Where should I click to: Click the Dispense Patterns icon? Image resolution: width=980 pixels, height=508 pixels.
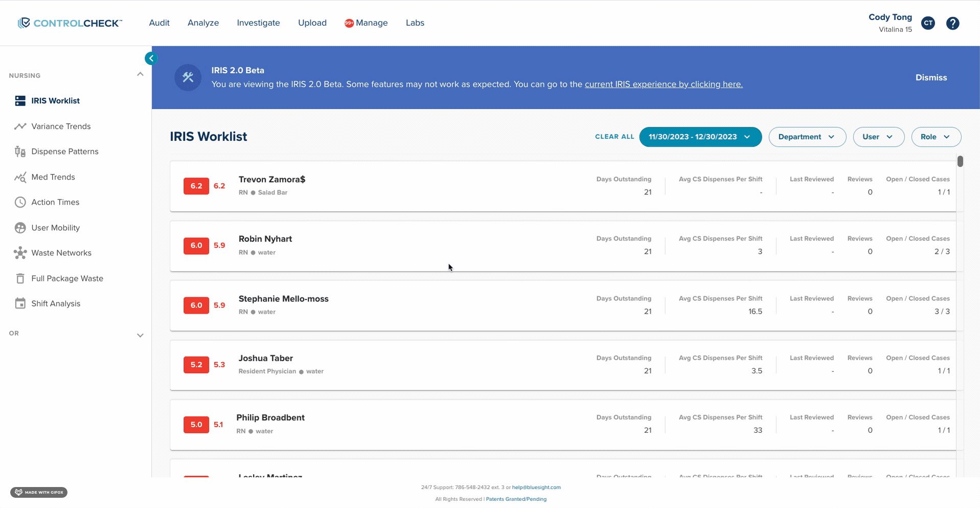(x=20, y=151)
